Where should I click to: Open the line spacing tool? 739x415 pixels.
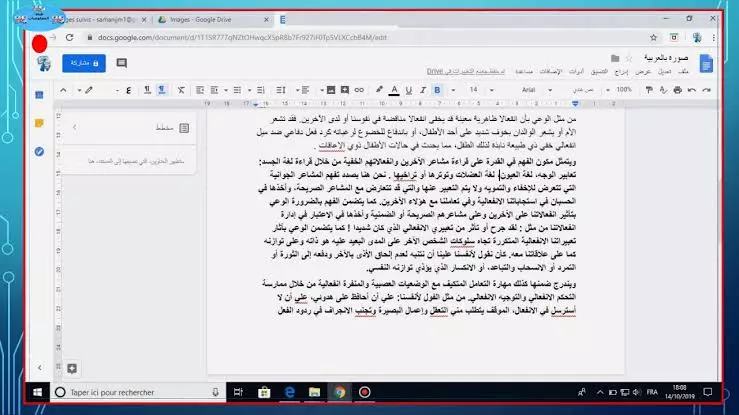click(x=281, y=90)
